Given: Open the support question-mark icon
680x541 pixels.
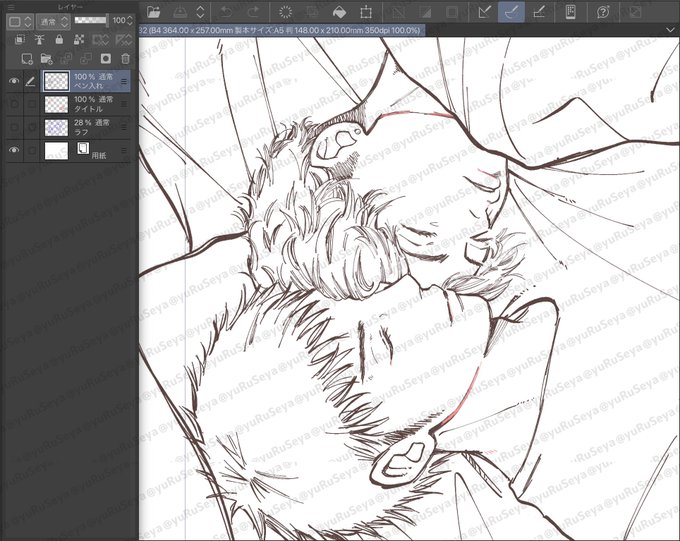Looking at the screenshot, I should (603, 12).
